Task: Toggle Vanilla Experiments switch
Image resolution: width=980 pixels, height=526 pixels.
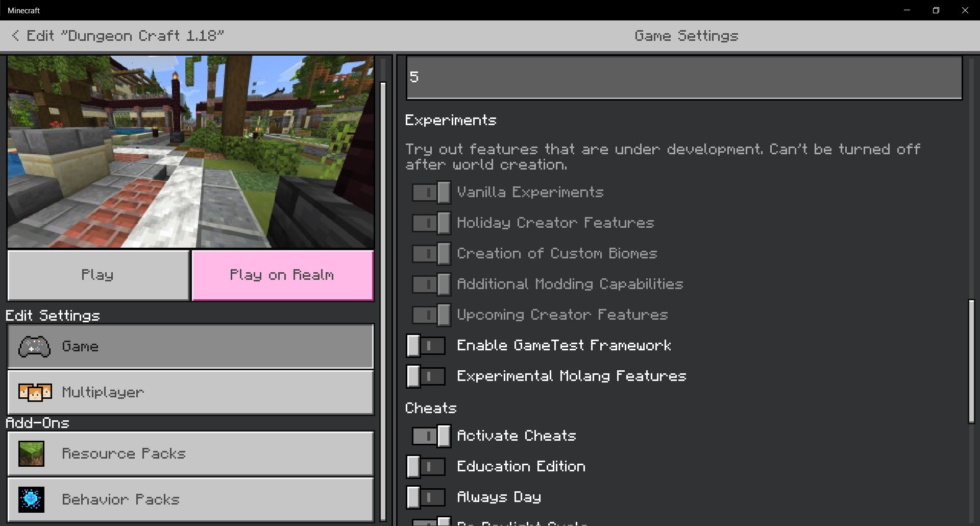Action: coord(431,193)
